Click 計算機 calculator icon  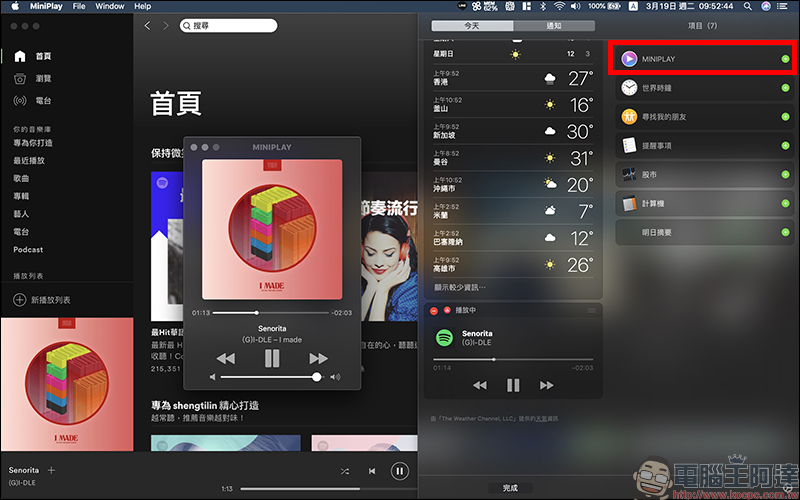coord(629,203)
